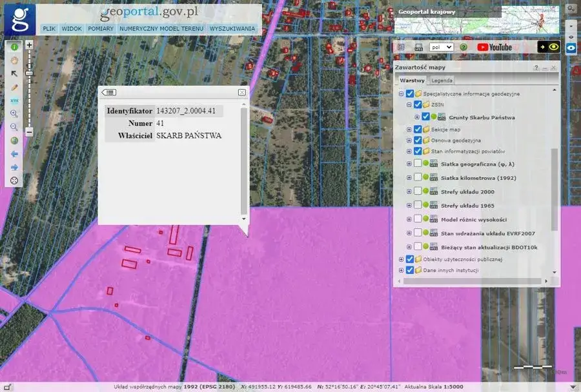Close the parcel info popup
This screenshot has height=392, width=581.
tap(242, 92)
